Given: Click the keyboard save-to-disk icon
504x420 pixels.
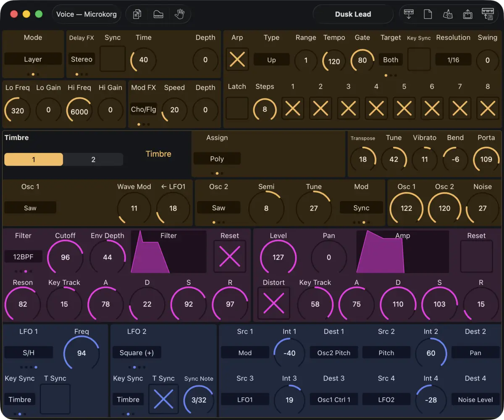Looking at the screenshot, I should point(488,14).
